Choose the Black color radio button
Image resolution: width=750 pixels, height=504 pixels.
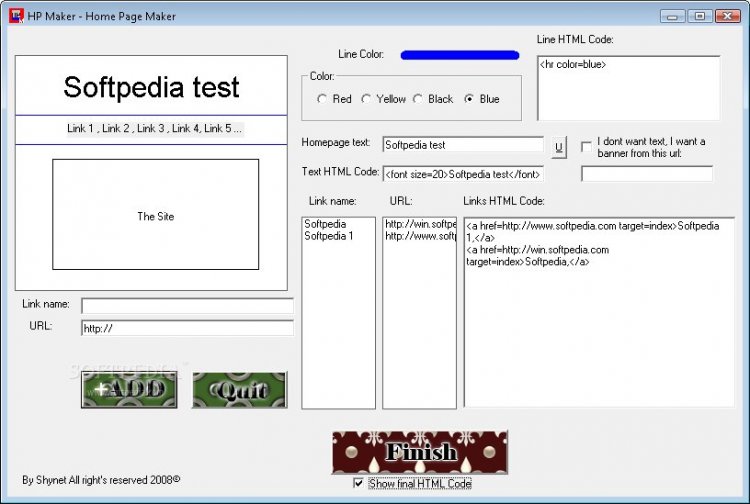418,99
